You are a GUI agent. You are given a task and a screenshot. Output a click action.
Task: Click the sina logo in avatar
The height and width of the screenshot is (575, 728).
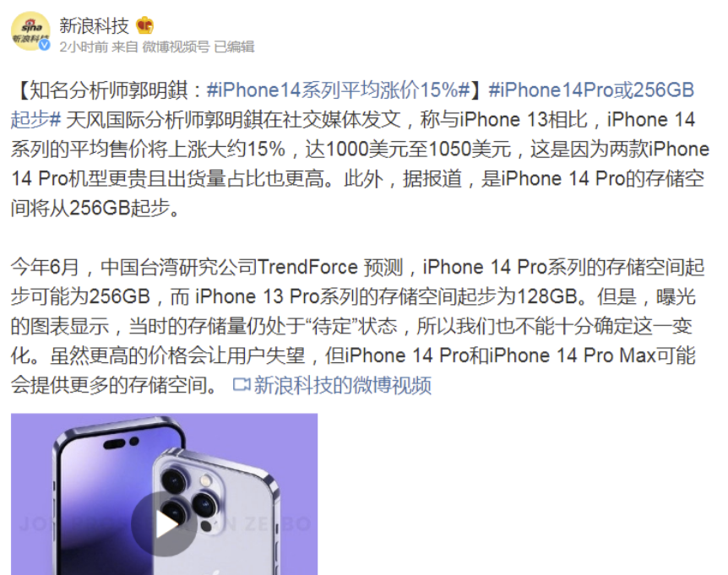(31, 27)
